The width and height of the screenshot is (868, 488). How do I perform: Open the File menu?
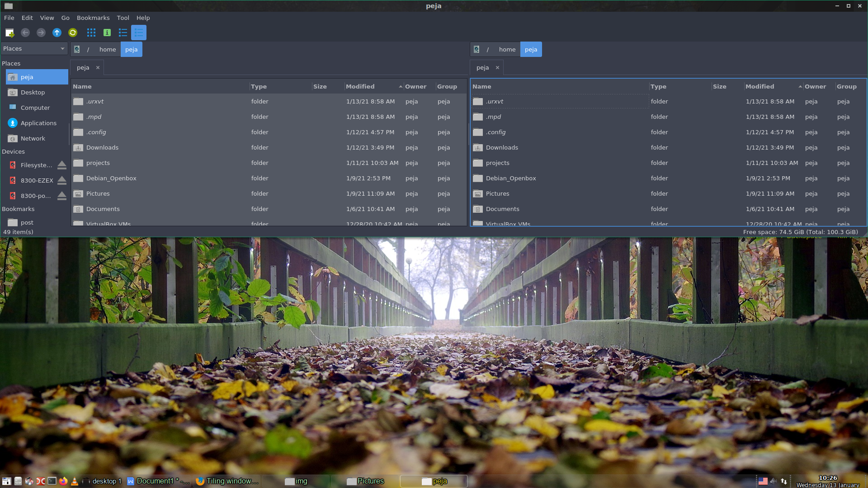point(9,18)
